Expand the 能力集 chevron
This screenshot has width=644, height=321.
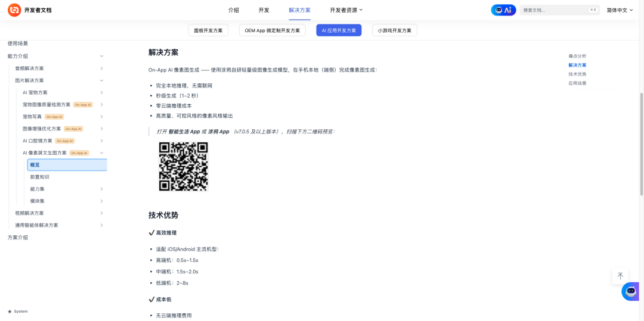(101, 189)
